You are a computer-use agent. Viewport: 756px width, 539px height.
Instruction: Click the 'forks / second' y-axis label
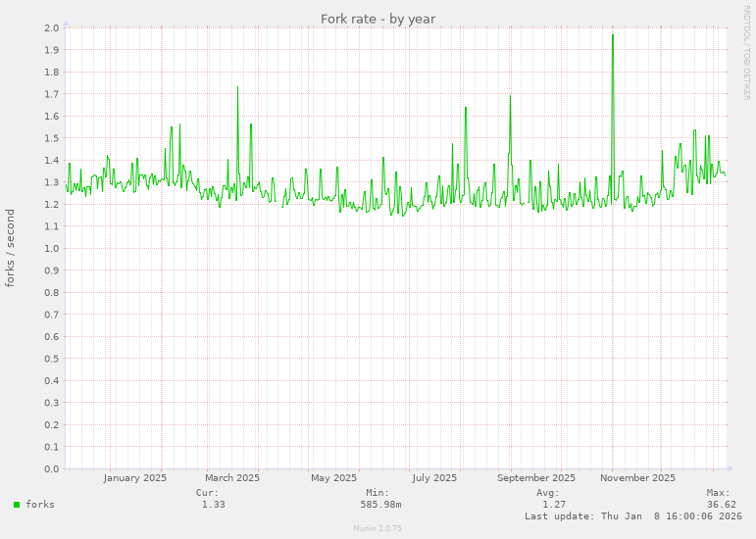[x=11, y=248]
